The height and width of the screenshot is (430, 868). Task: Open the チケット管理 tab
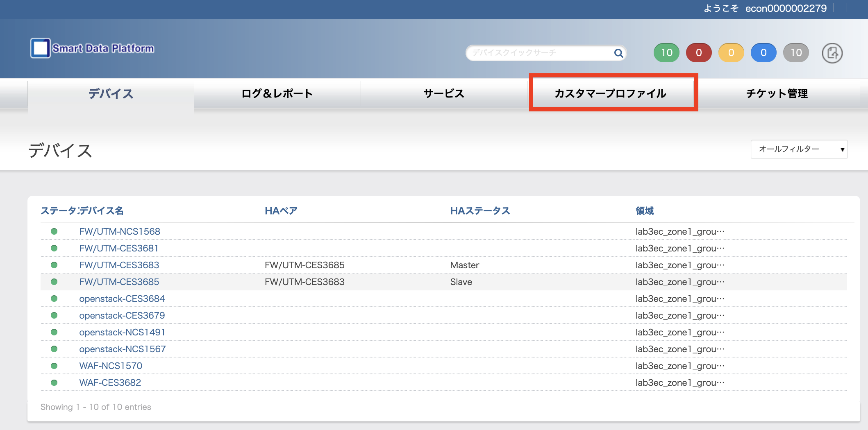777,93
